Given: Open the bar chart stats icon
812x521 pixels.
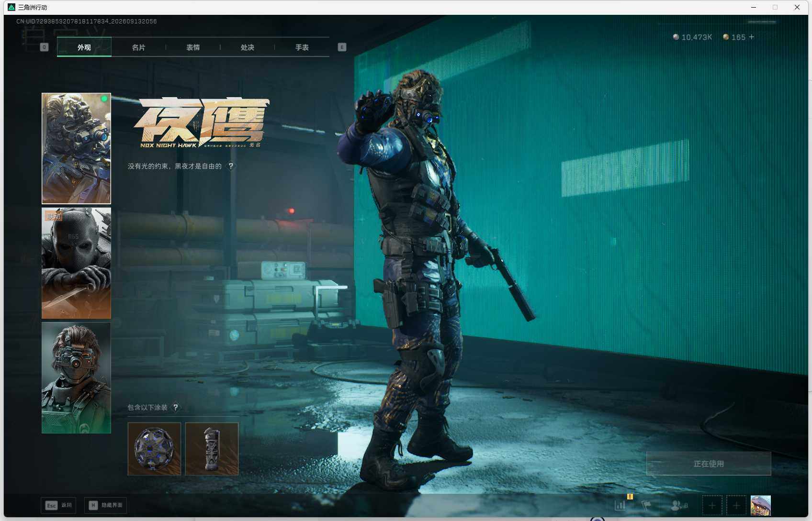Looking at the screenshot, I should [620, 505].
